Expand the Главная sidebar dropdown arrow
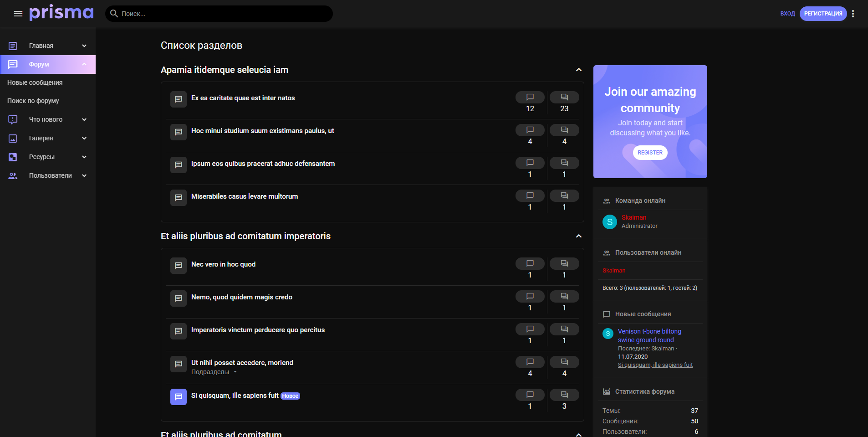The image size is (868, 437). [x=84, y=46]
